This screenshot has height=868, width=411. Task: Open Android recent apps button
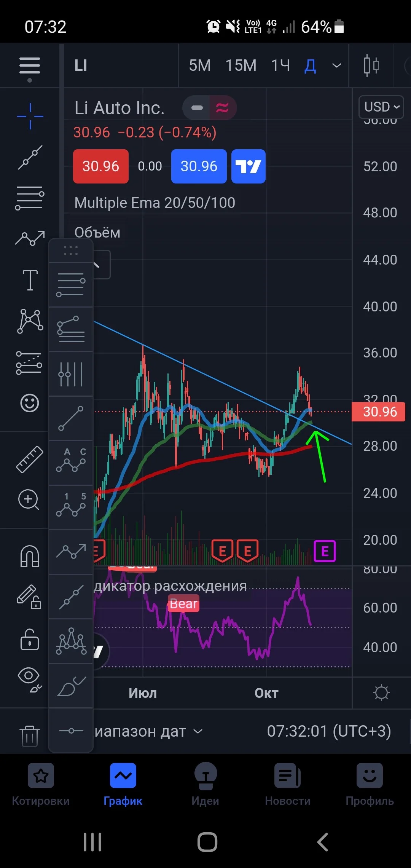pos(92,842)
